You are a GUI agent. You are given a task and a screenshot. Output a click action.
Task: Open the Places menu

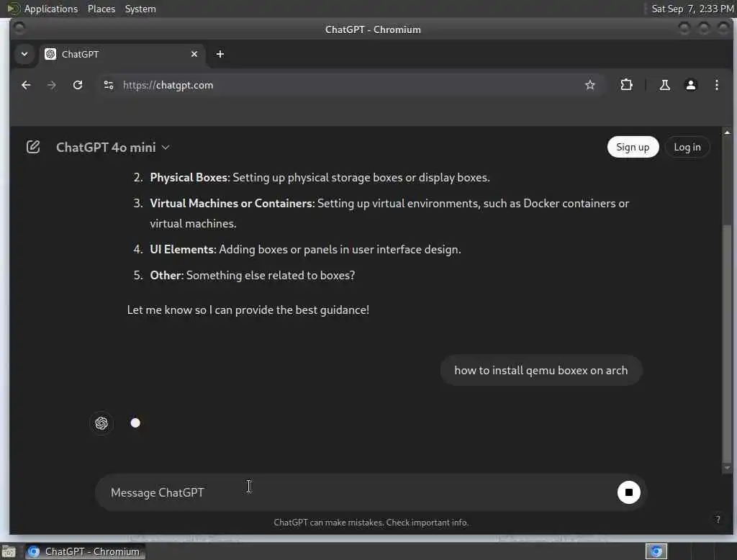101,9
